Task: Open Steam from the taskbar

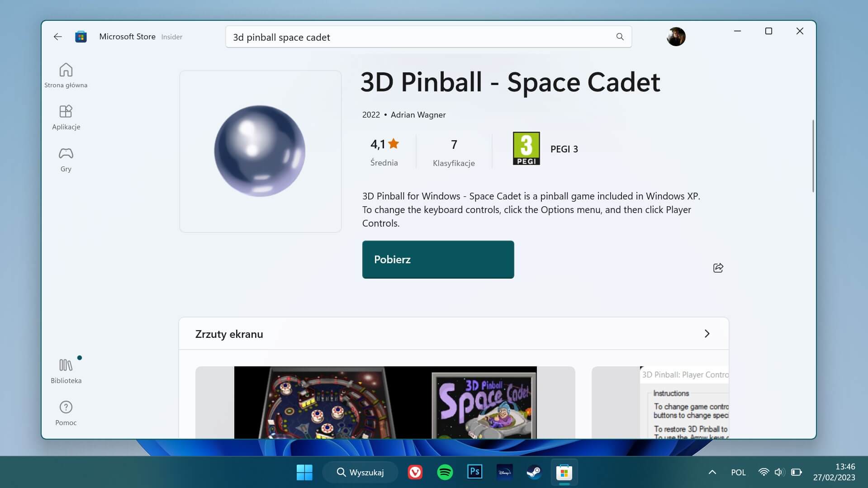Action: tap(534, 472)
